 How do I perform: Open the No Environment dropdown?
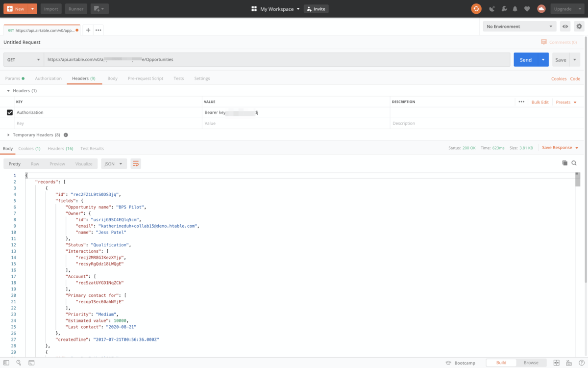click(x=519, y=26)
